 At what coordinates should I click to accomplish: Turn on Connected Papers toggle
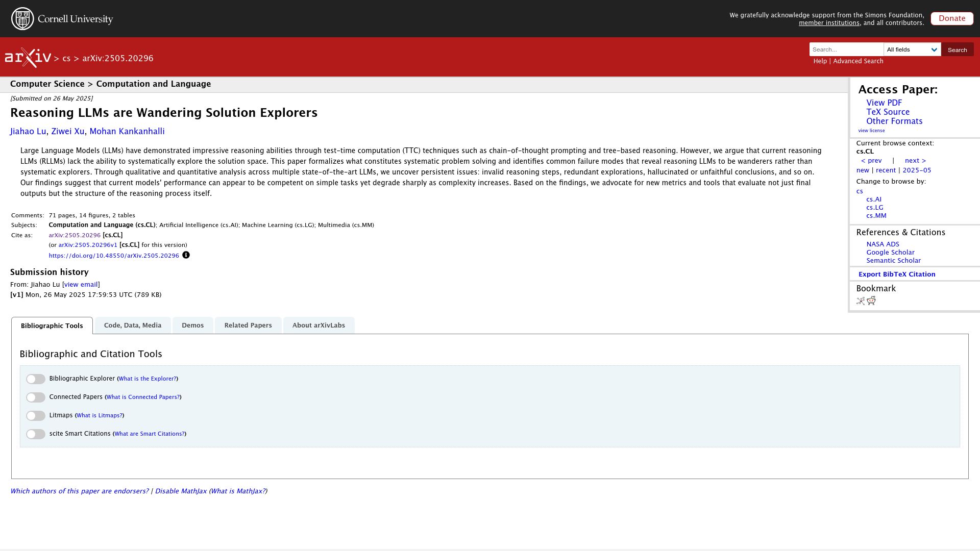pos(36,397)
